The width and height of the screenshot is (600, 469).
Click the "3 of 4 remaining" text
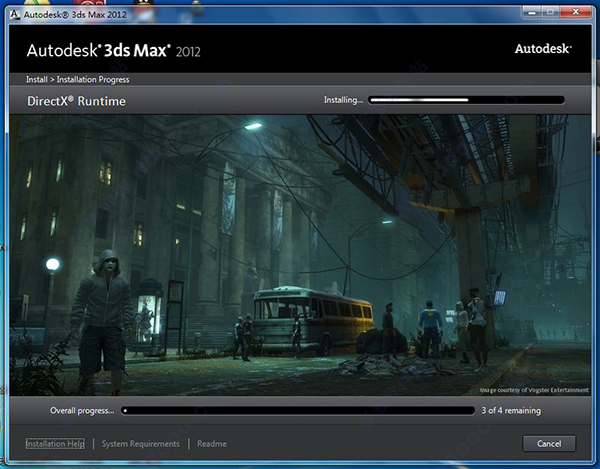coord(511,410)
